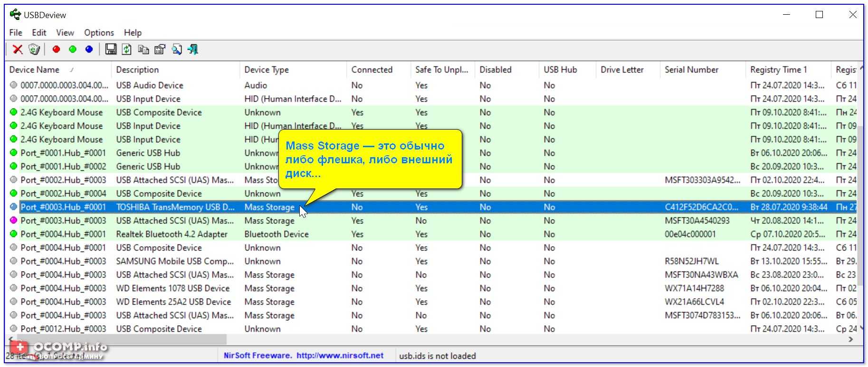Viewport: 868px width, 367px height.
Task: Sort list by Connected column header
Action: (372, 70)
